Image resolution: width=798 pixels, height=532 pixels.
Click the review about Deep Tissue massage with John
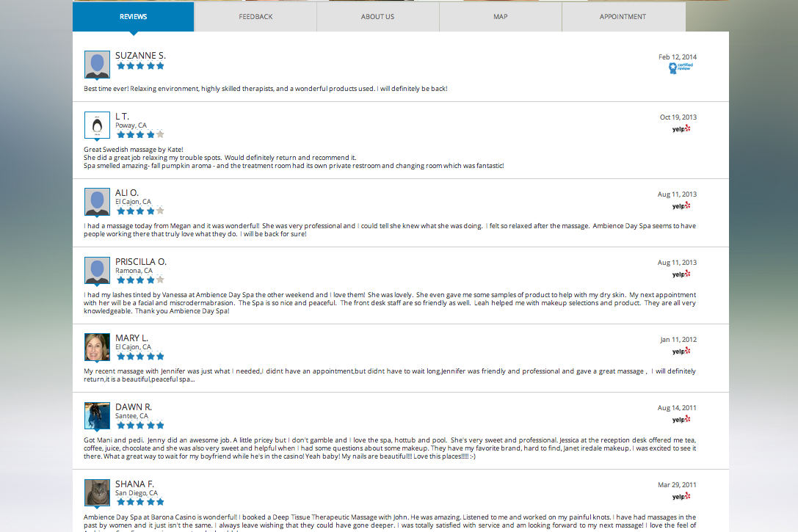click(390, 522)
